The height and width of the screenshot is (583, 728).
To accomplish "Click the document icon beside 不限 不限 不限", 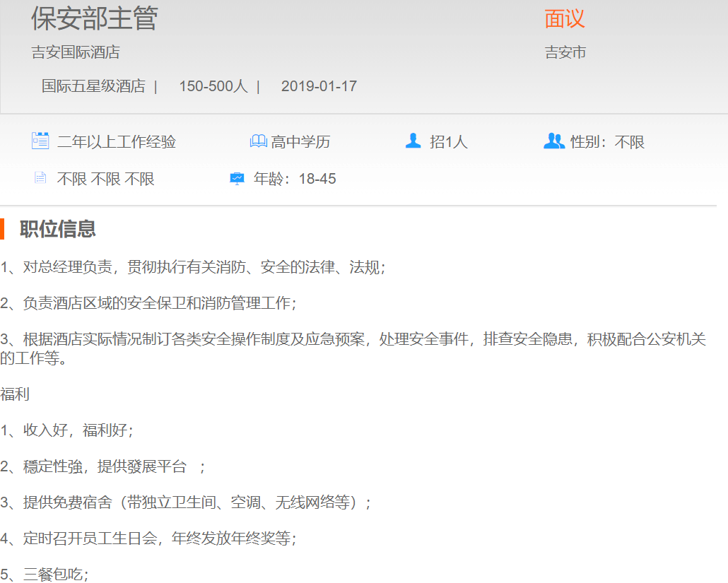I will coord(40,178).
